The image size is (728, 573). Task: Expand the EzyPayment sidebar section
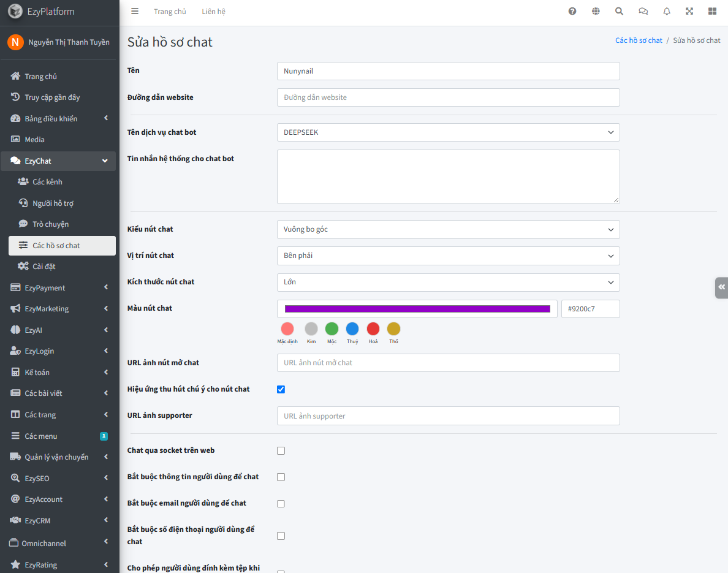(x=58, y=287)
